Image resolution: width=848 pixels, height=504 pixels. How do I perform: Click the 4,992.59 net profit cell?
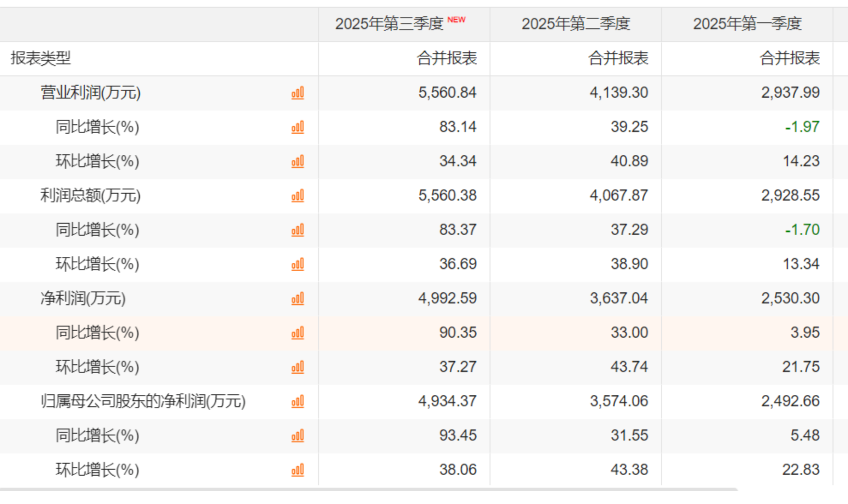click(x=447, y=299)
